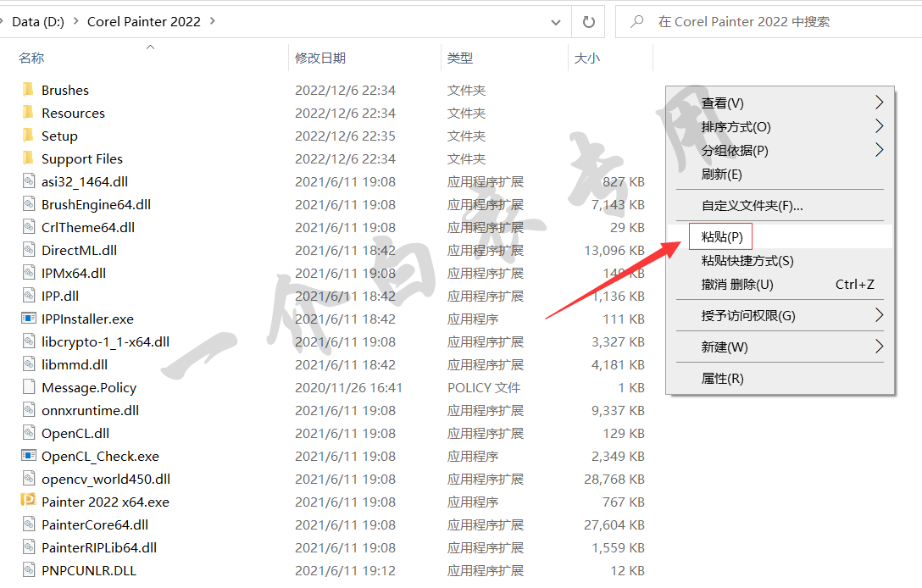Click the libcrypto-1_1-x64.dll file icon
The width and height of the screenshot is (922, 588).
click(x=28, y=341)
